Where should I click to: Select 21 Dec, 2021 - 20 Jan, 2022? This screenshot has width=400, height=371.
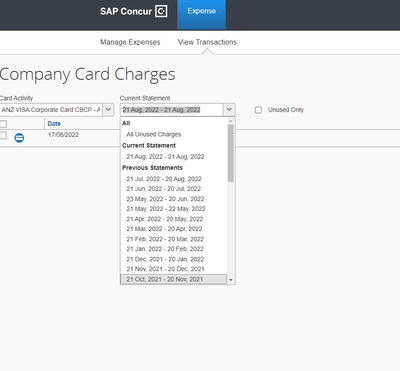[165, 259]
